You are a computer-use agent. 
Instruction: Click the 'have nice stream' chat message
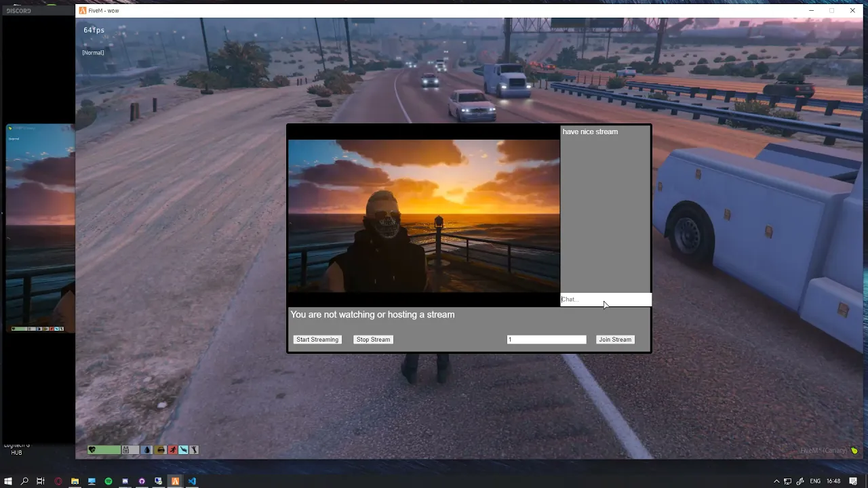590,131
